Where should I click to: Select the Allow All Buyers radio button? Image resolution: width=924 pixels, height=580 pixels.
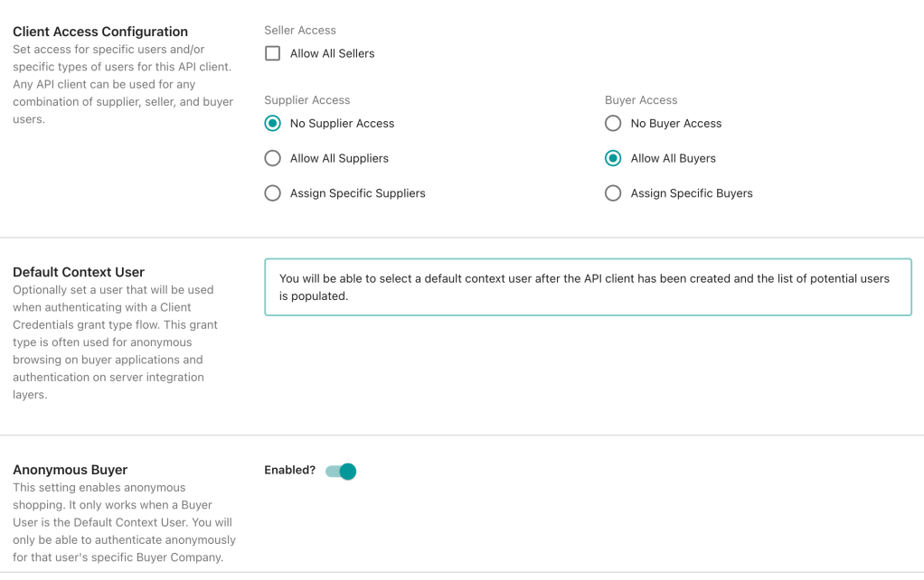tap(613, 158)
